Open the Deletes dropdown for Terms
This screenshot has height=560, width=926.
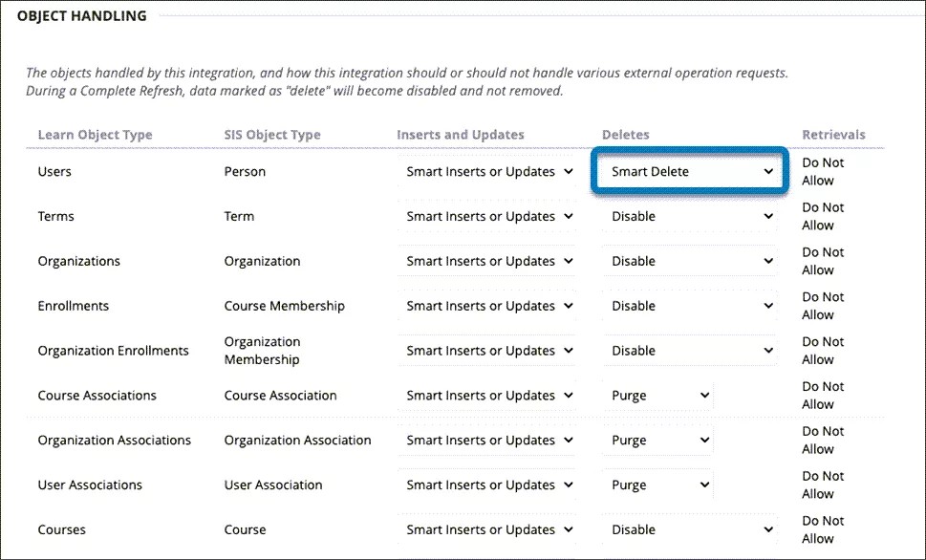tap(689, 216)
